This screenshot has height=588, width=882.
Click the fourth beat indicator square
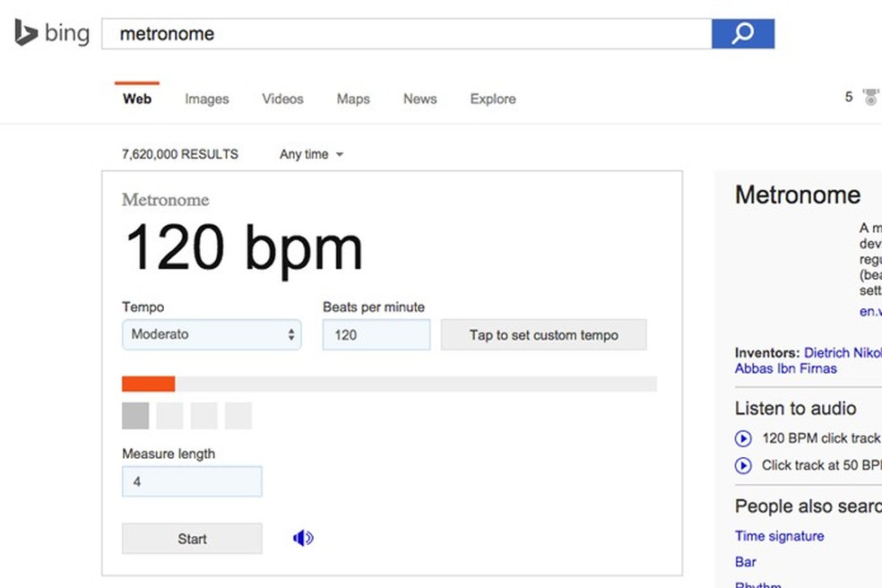click(x=238, y=416)
